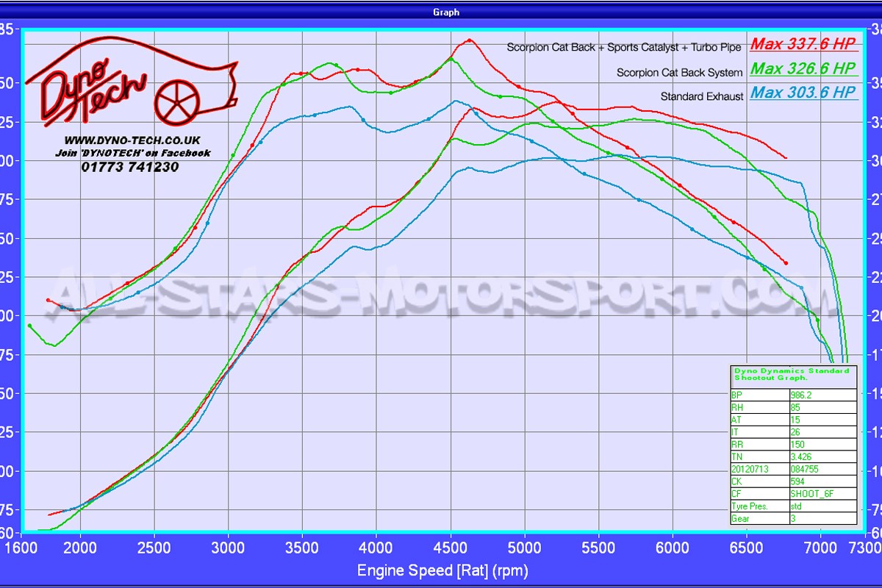Click the 7300 rpm axis label
This screenshot has width=882, height=588.
pyautogui.click(x=865, y=548)
